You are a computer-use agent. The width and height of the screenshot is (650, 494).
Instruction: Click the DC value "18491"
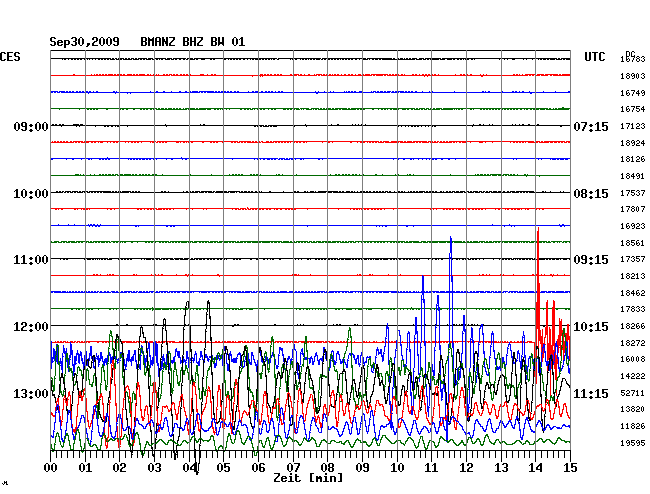[x=633, y=176]
